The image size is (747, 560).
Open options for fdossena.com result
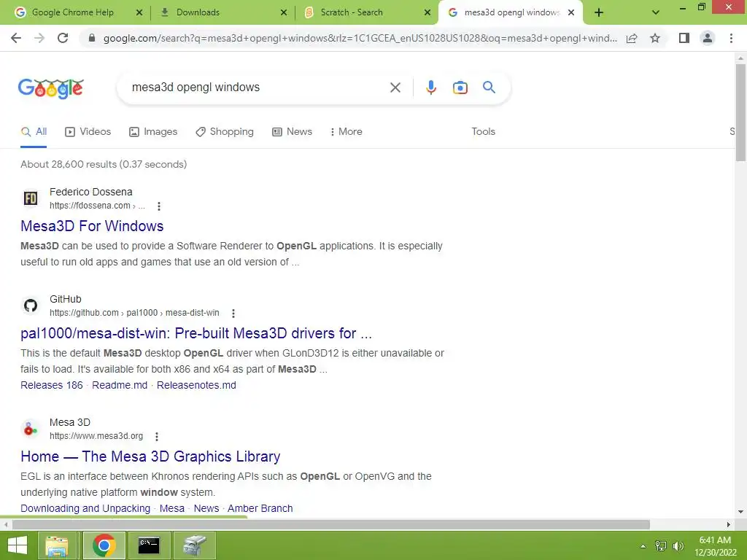click(x=158, y=206)
